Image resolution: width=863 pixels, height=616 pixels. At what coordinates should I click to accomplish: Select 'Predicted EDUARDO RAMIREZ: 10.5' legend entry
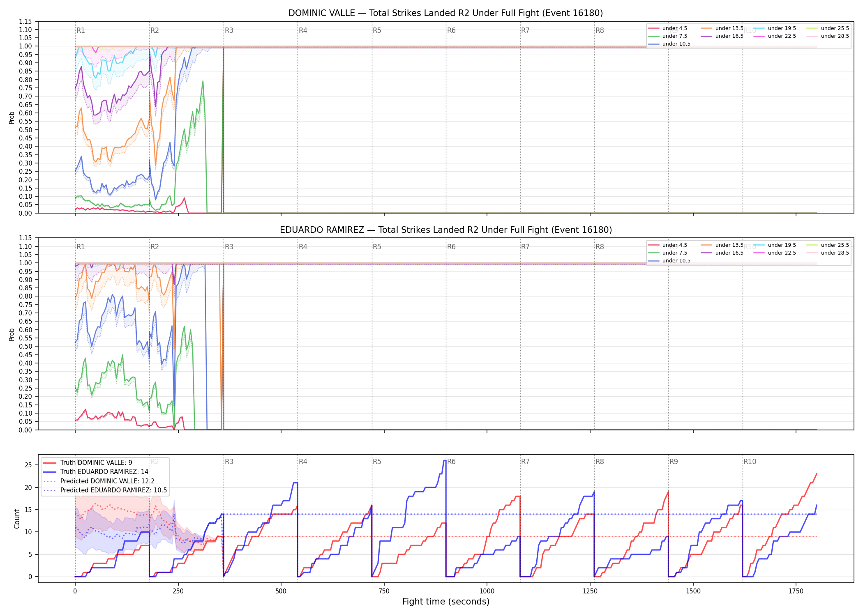(x=105, y=490)
